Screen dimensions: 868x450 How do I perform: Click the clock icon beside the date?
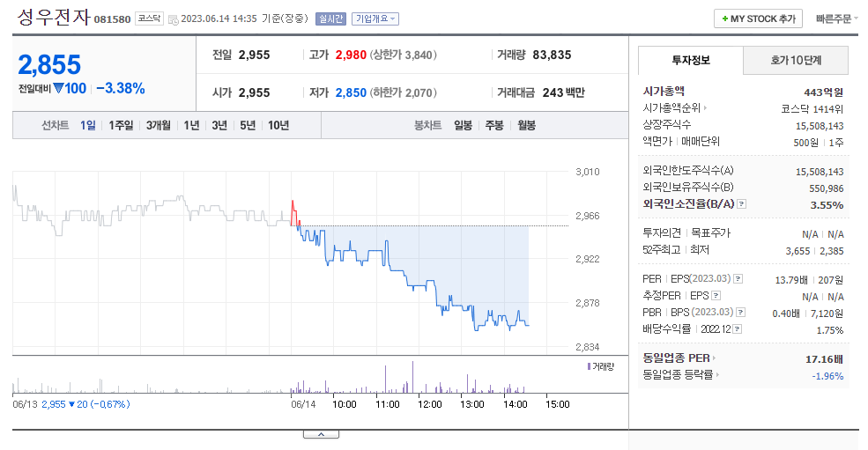point(174,20)
